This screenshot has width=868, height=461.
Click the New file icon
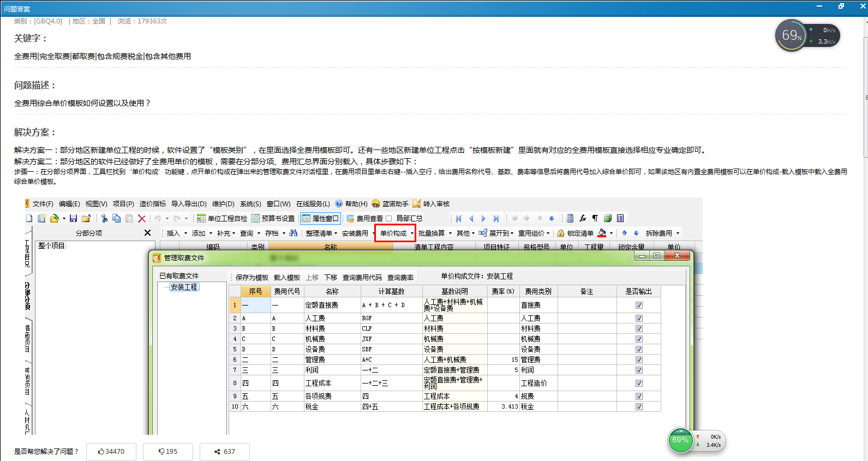(x=29, y=218)
